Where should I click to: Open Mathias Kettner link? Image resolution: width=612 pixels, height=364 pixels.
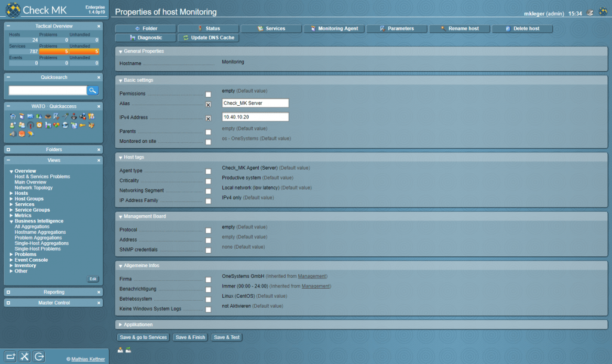[x=88, y=359]
